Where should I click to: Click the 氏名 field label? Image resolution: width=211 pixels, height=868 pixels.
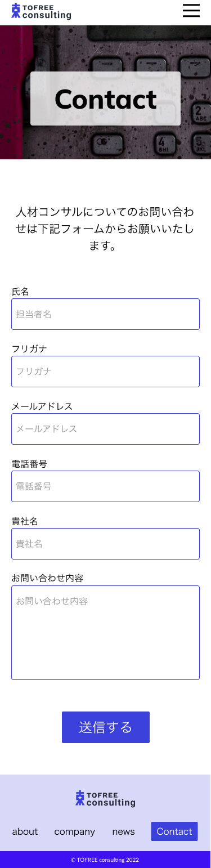pyautogui.click(x=20, y=292)
